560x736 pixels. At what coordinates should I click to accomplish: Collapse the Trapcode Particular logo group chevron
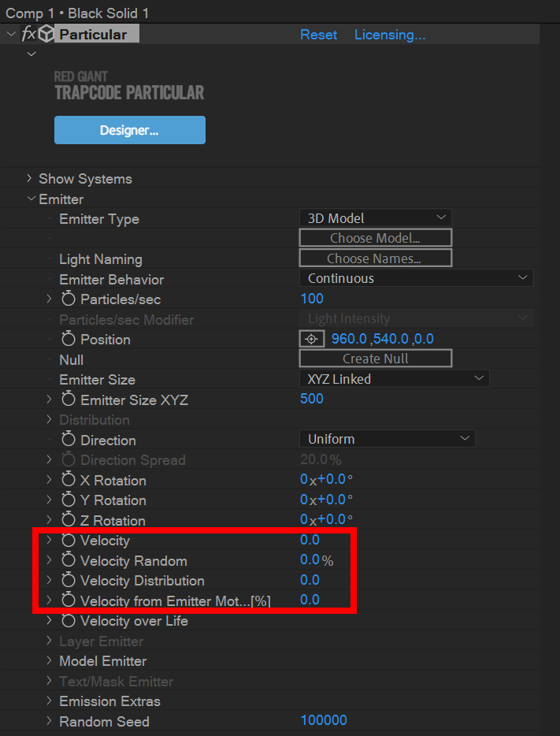pyautogui.click(x=32, y=54)
